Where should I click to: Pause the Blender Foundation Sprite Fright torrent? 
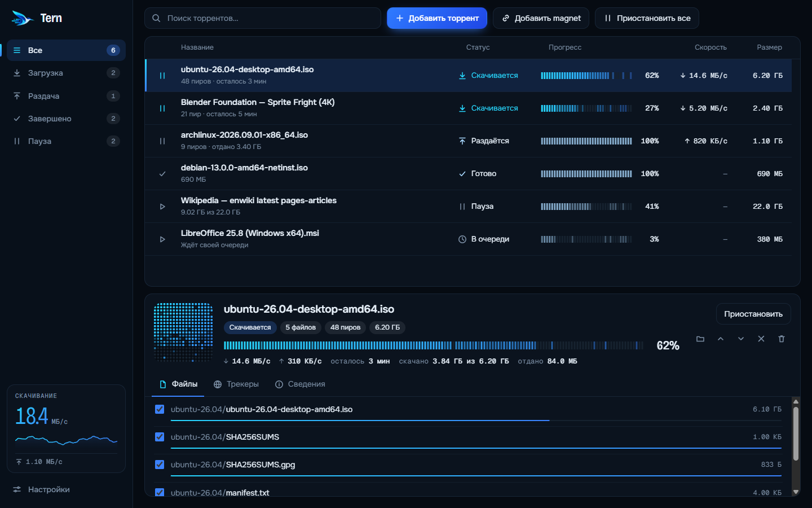162,108
